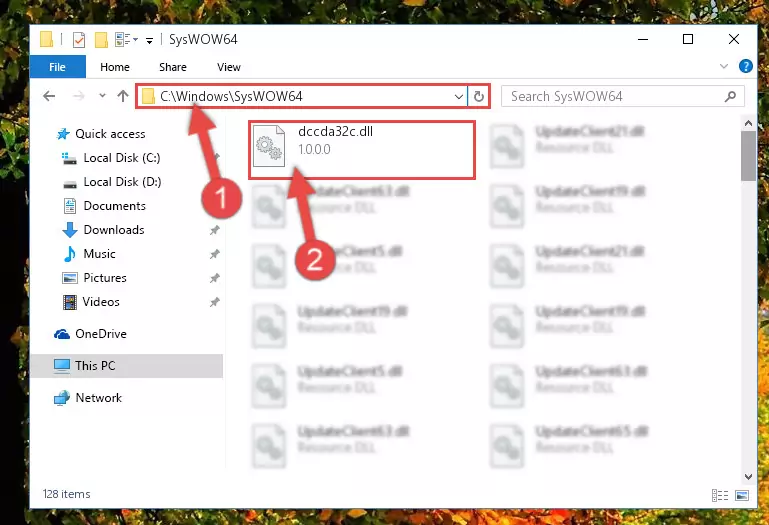Close the SysWOW64 window
Viewport: 769px width, 525px height.
734,39
